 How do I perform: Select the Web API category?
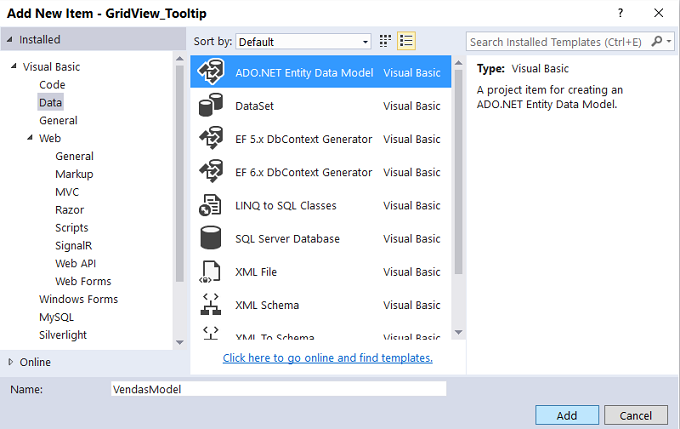[75, 263]
